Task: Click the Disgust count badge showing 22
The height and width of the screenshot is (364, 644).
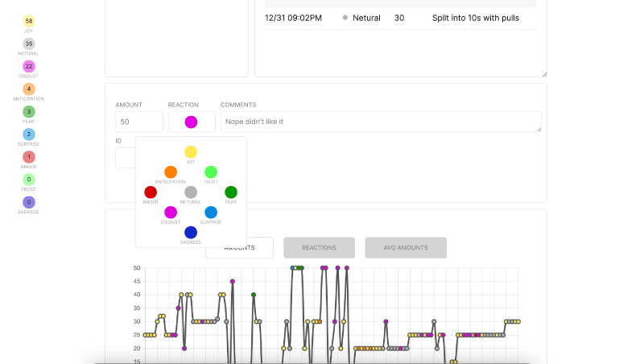Action: 29,67
